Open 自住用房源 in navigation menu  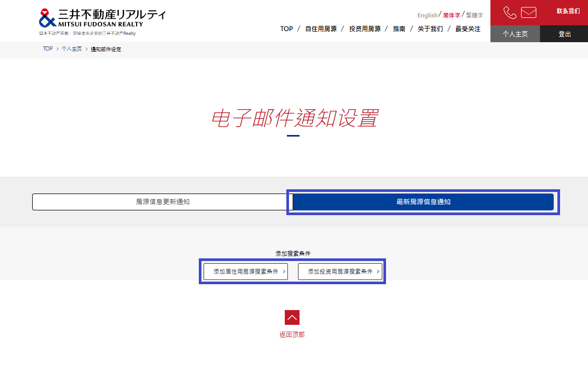[321, 29]
